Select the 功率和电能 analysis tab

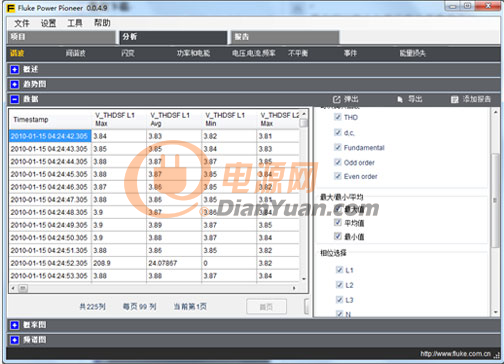click(x=194, y=53)
